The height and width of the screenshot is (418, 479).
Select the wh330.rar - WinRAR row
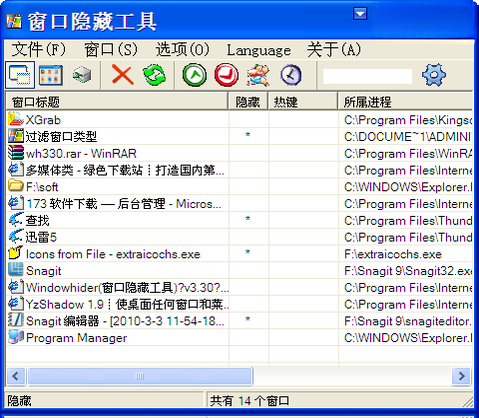tap(239, 153)
